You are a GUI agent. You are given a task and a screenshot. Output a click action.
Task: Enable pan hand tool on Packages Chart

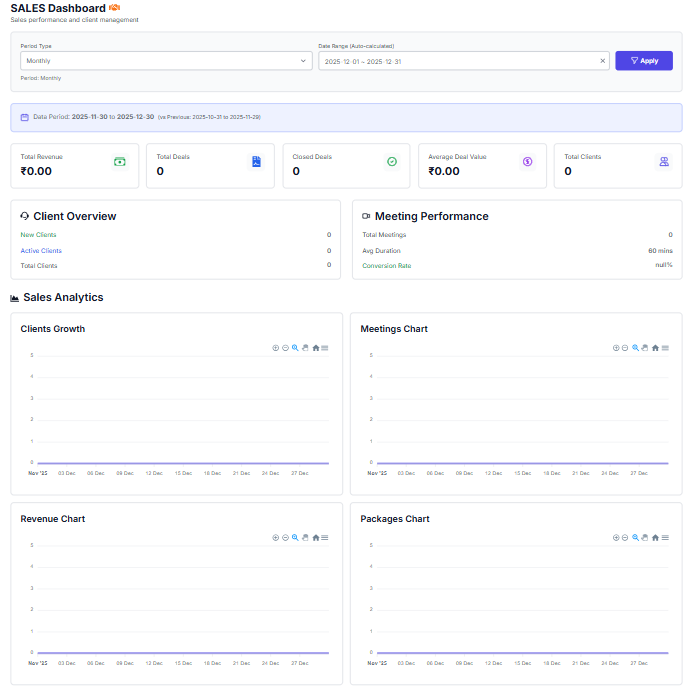click(x=645, y=538)
